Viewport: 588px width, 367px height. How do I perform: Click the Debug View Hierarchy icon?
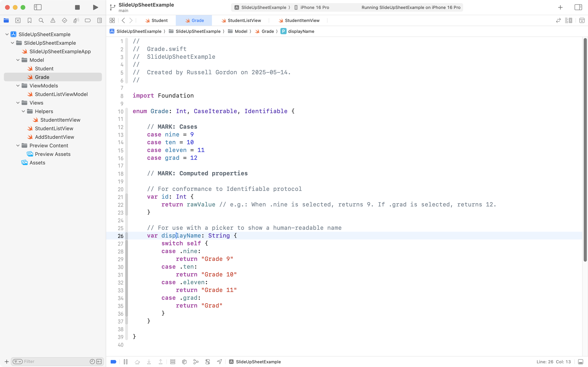tap(184, 362)
